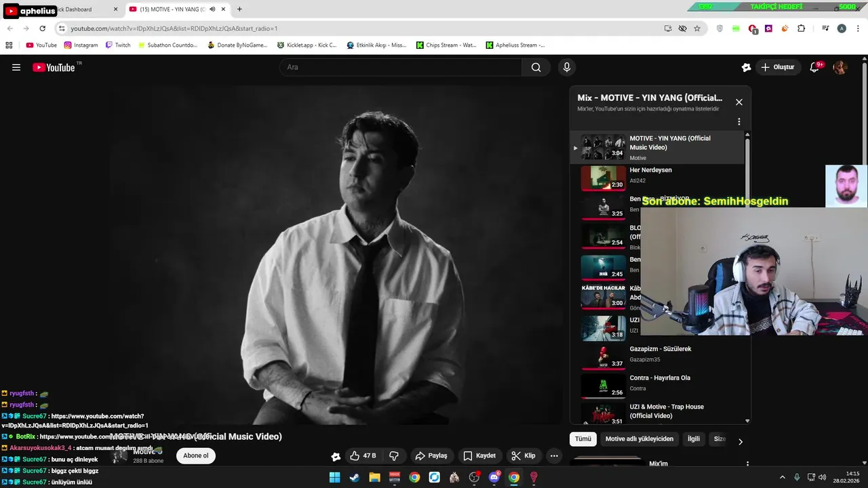Play Contra - Hayırlara Ola from playlist
The image size is (868, 488).
click(658, 386)
